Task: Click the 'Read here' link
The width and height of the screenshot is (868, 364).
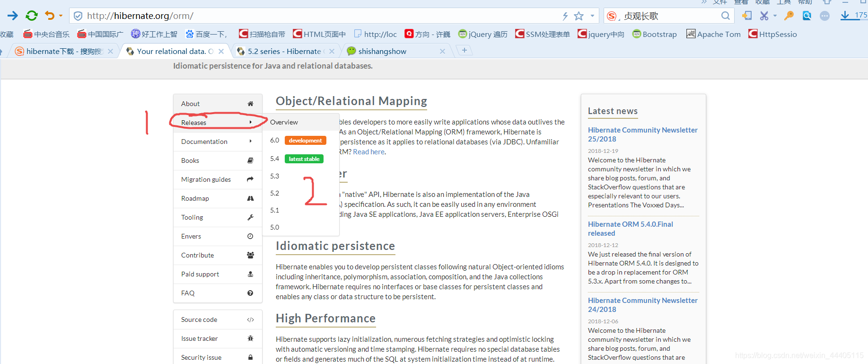Action: pyautogui.click(x=369, y=152)
